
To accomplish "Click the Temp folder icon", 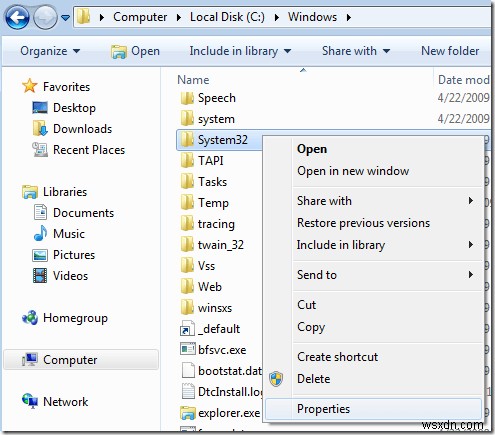I will tap(187, 203).
